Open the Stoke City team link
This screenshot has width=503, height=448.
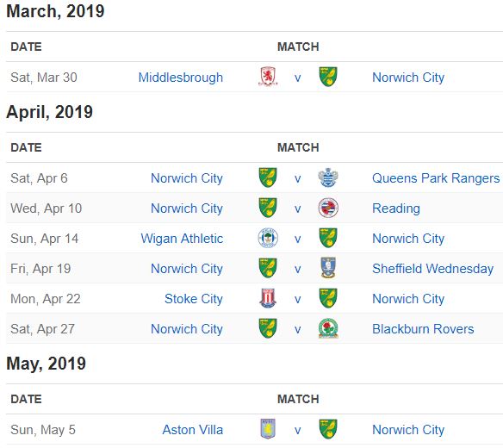194,299
